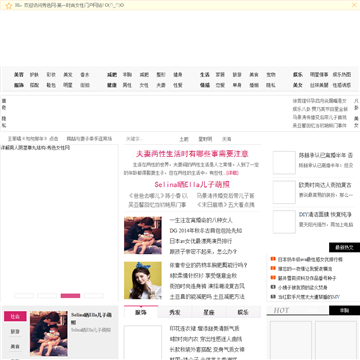Click first orange rank icon in hot list

(273, 259)
